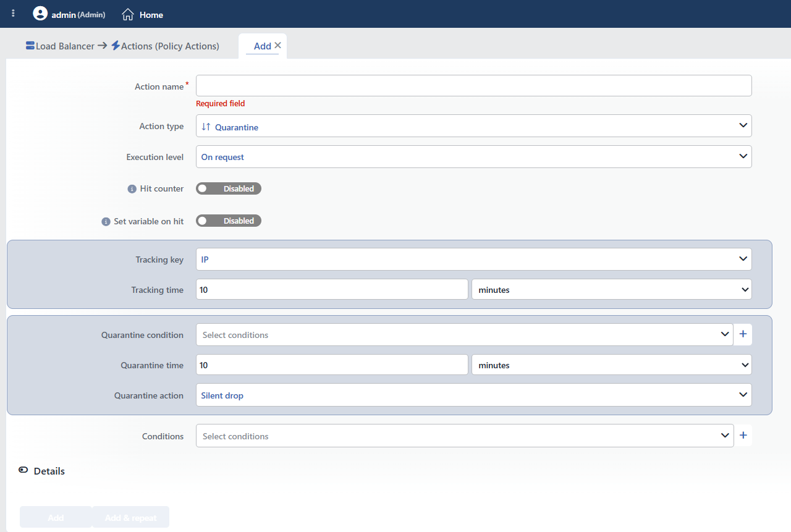This screenshot has height=532, width=791.
Task: Open the Quarantine action Silent drop dropdown
Action: tap(473, 395)
